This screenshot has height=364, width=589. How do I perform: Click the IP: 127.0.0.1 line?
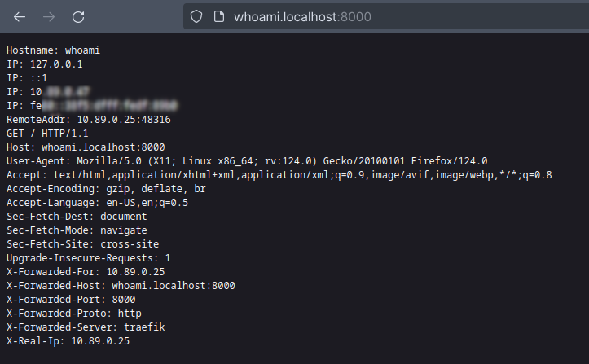point(45,64)
